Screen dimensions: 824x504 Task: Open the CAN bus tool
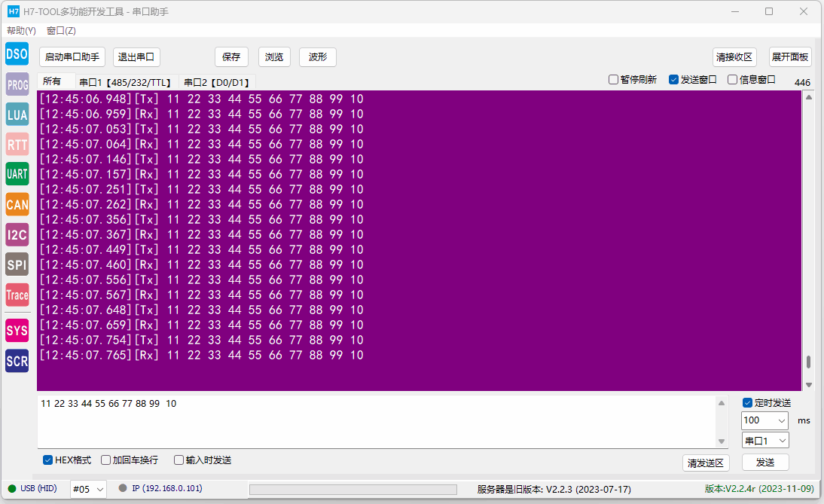17,204
